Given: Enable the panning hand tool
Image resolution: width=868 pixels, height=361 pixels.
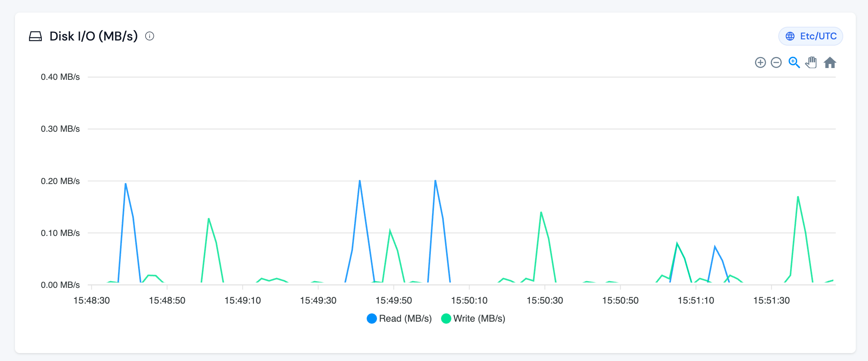Looking at the screenshot, I should click(x=811, y=63).
